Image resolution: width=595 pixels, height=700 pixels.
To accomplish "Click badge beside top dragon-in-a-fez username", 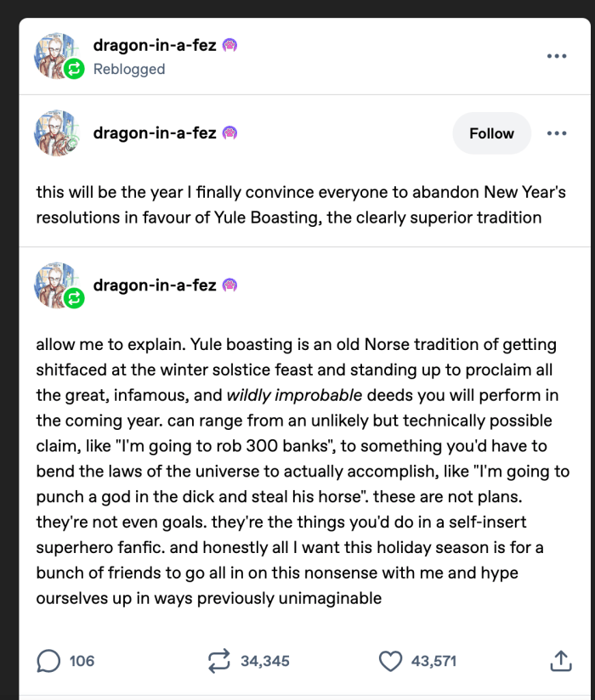I will (229, 46).
